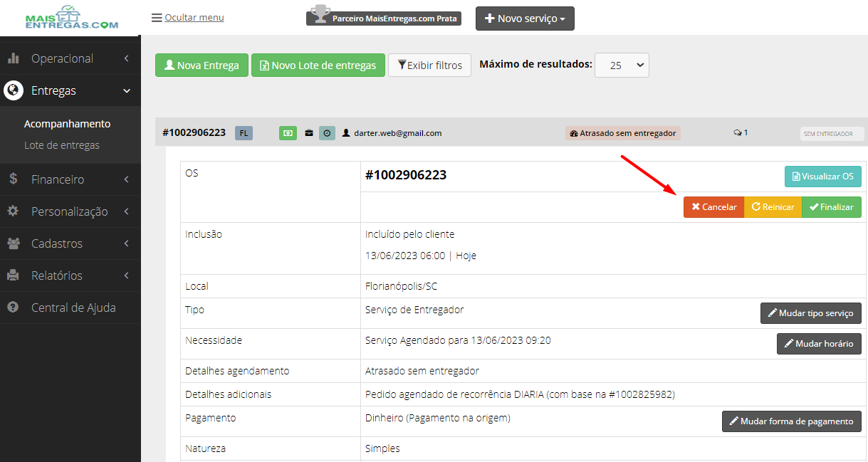This screenshot has width=868, height=462.
Task: Click the SEM ENTREGADOR label
Action: (832, 134)
